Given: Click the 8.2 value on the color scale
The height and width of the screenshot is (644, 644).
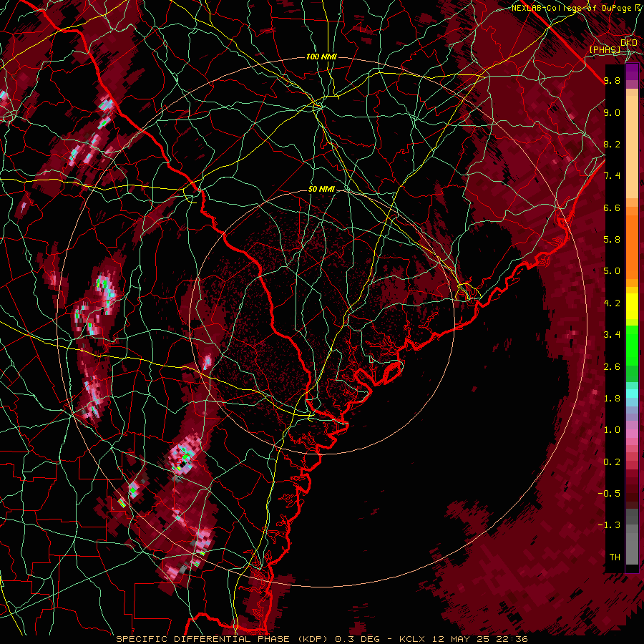Looking at the screenshot, I should 612,144.
